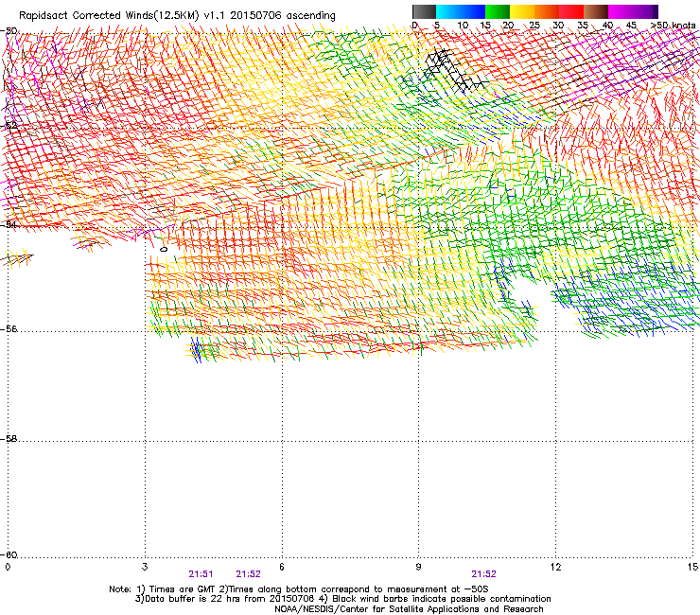Click the 'Data buffer is 22 hrs' note line
Screen dimensions: 700x615
point(342,599)
